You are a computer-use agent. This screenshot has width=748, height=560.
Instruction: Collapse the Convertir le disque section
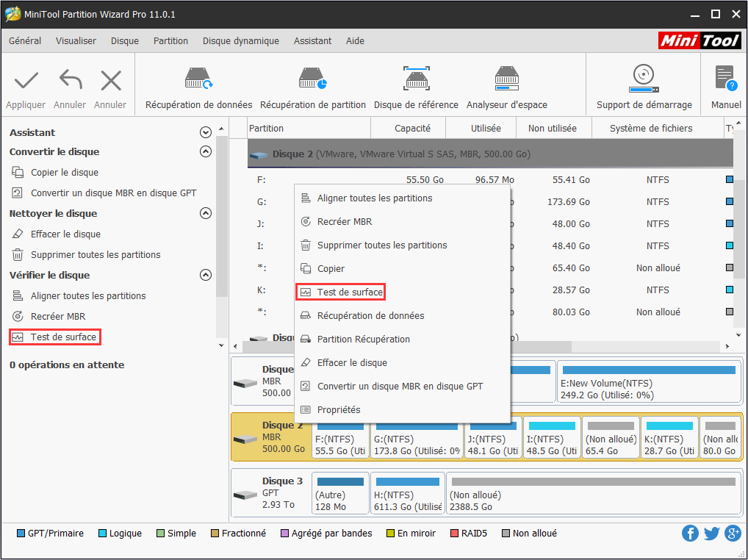206,151
